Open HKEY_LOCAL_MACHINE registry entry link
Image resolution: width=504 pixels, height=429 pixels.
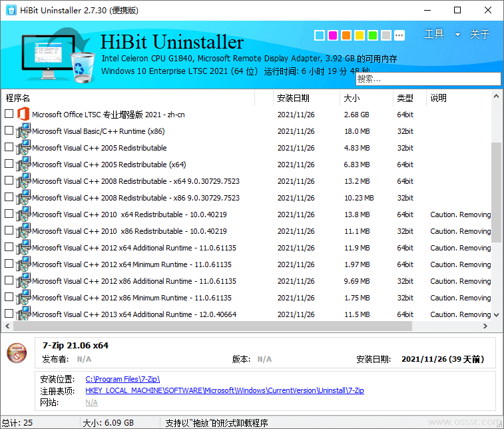(x=224, y=390)
